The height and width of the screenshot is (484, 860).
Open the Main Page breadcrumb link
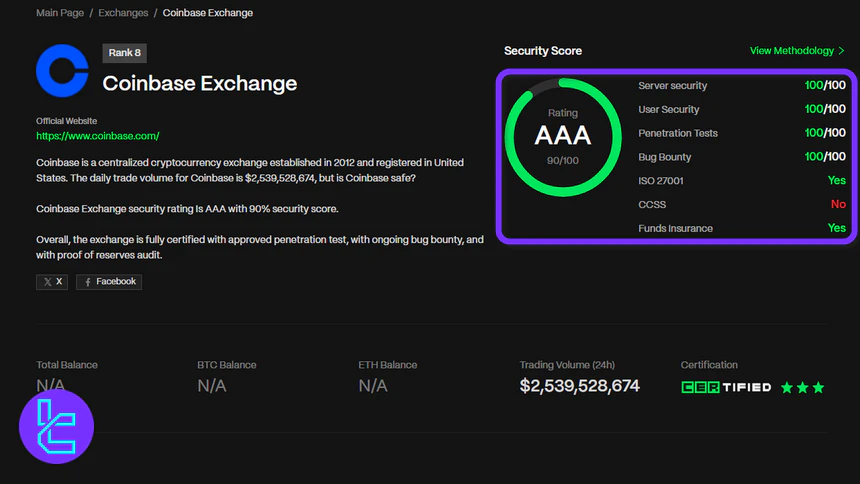pyautogui.click(x=60, y=13)
